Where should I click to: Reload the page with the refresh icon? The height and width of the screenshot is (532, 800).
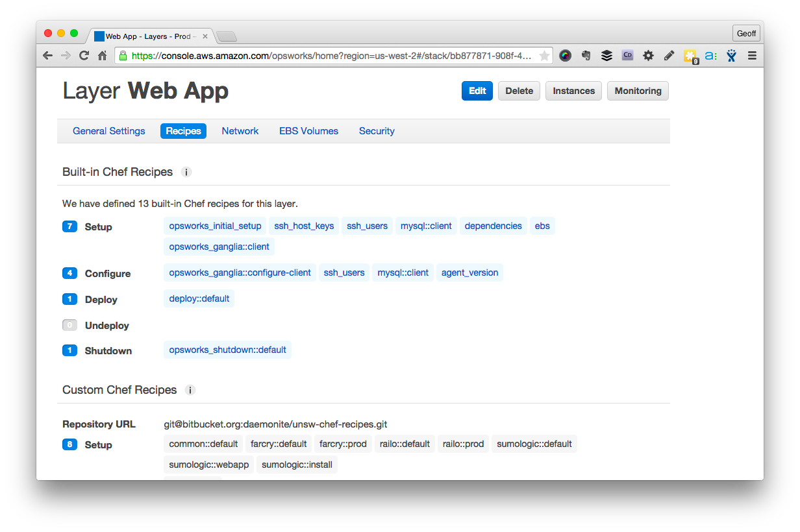(x=84, y=56)
